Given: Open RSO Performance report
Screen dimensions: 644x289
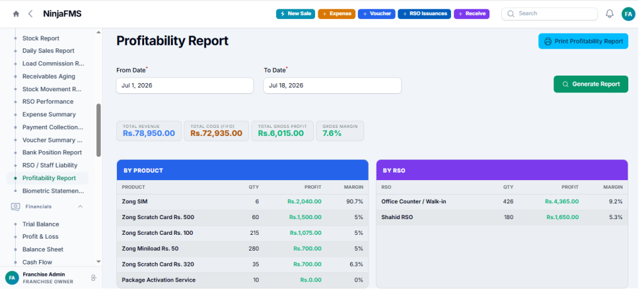Looking at the screenshot, I should click(48, 101).
